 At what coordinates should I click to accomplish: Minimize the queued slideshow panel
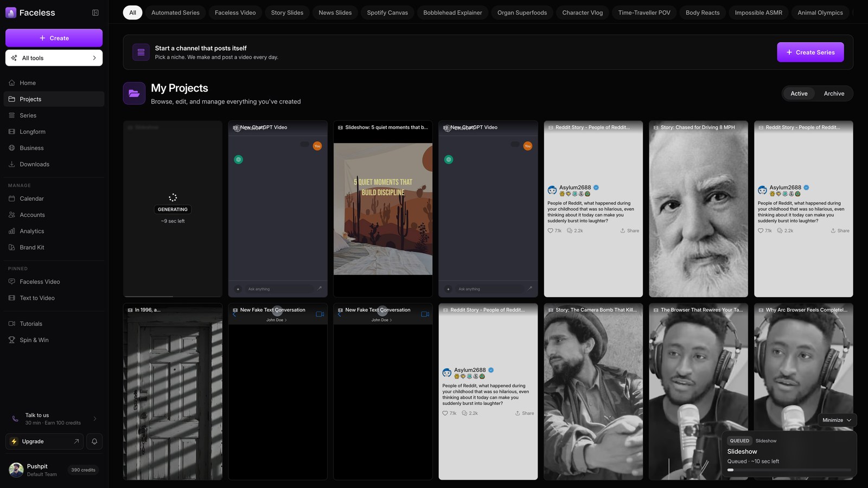pyautogui.click(x=837, y=420)
